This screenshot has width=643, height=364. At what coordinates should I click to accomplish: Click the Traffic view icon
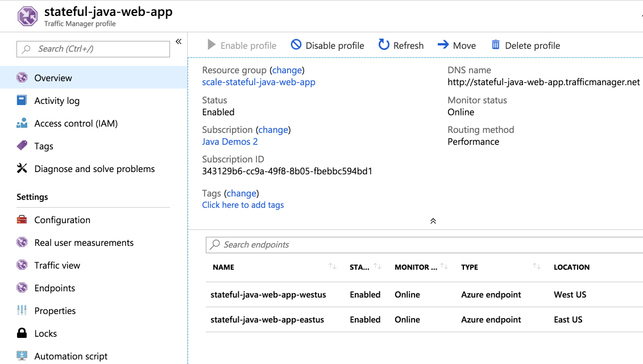[x=22, y=265]
